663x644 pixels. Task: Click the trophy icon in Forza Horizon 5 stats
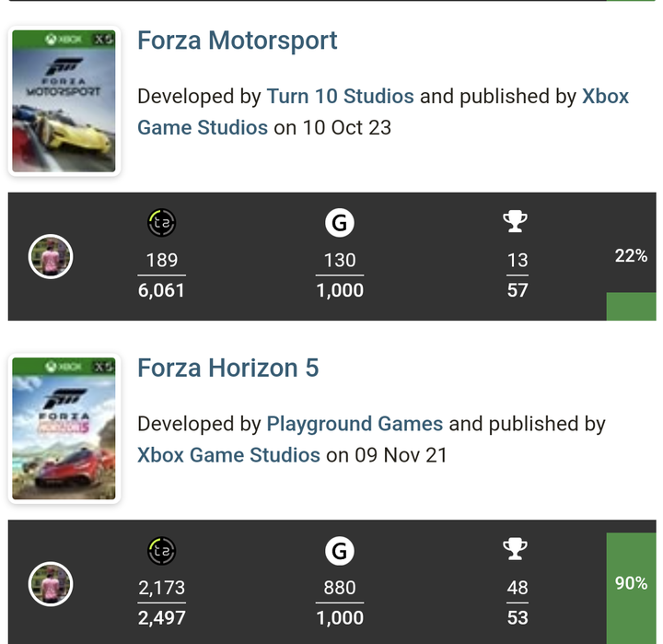[x=515, y=549]
